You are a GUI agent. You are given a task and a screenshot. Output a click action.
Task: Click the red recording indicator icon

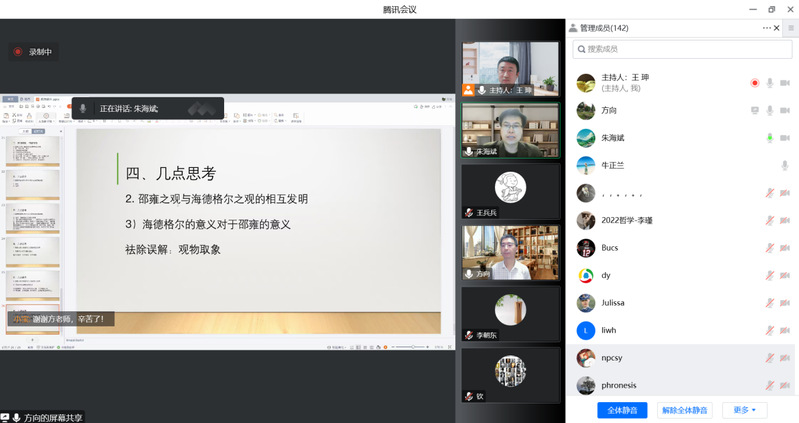point(17,52)
